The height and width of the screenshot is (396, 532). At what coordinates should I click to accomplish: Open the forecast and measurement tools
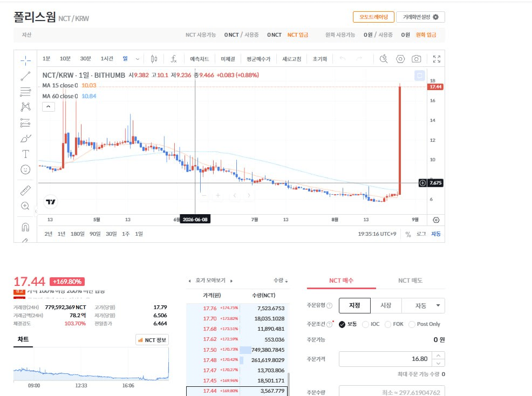(x=25, y=122)
